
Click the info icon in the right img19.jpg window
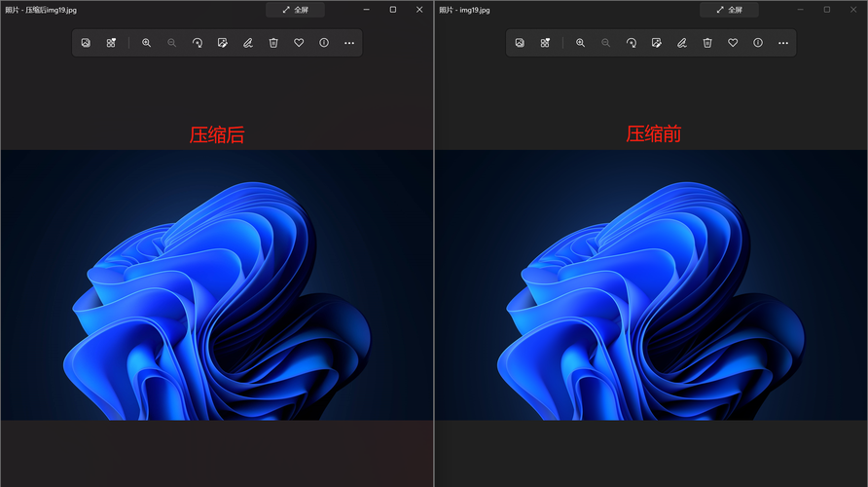(758, 43)
